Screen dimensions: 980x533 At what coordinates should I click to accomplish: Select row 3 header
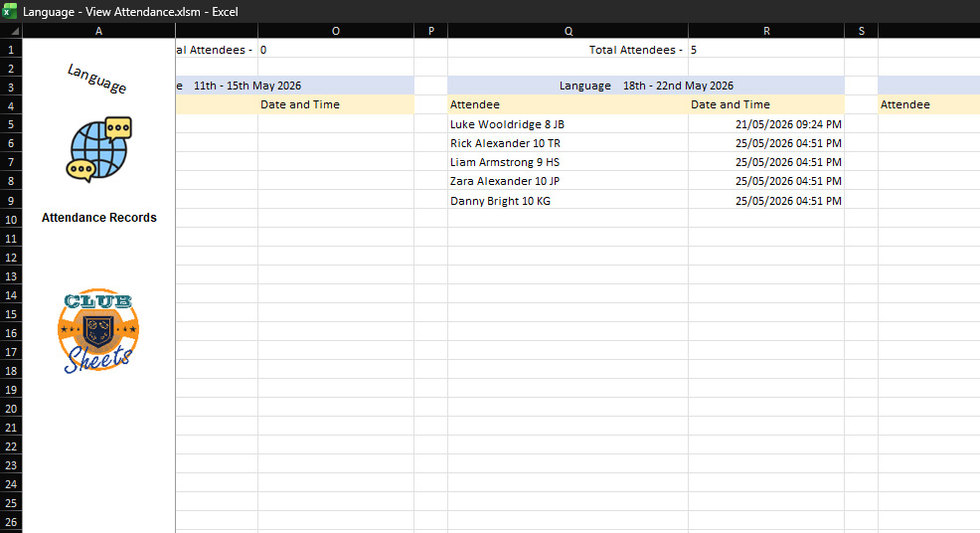(x=11, y=87)
